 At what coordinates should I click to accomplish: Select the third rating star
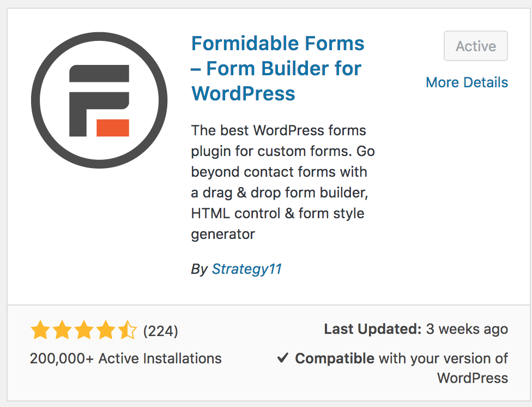[x=83, y=329]
